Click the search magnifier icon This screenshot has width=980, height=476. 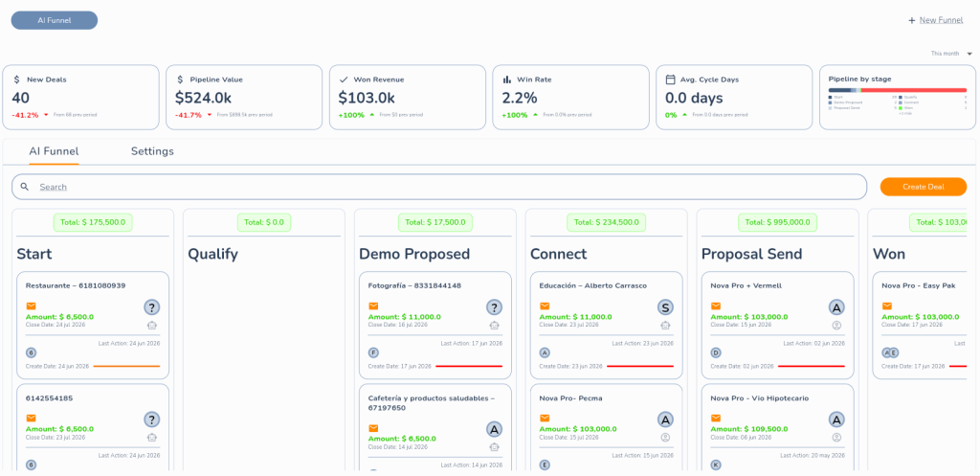[24, 187]
